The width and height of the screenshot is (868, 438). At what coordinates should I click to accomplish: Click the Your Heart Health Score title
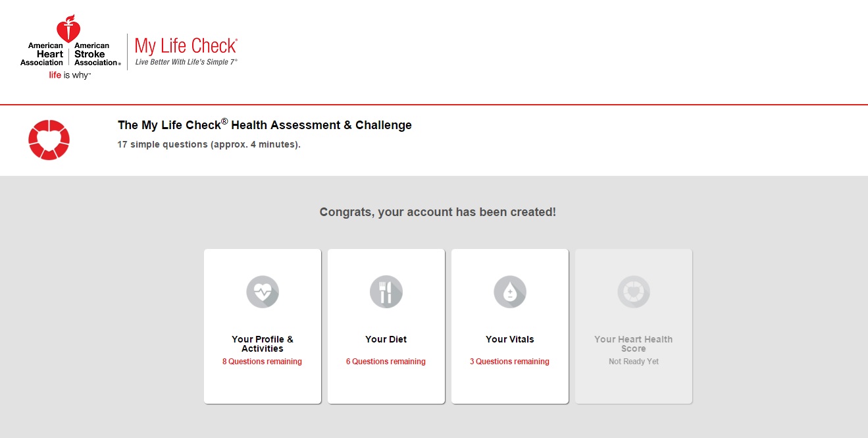[x=634, y=344]
